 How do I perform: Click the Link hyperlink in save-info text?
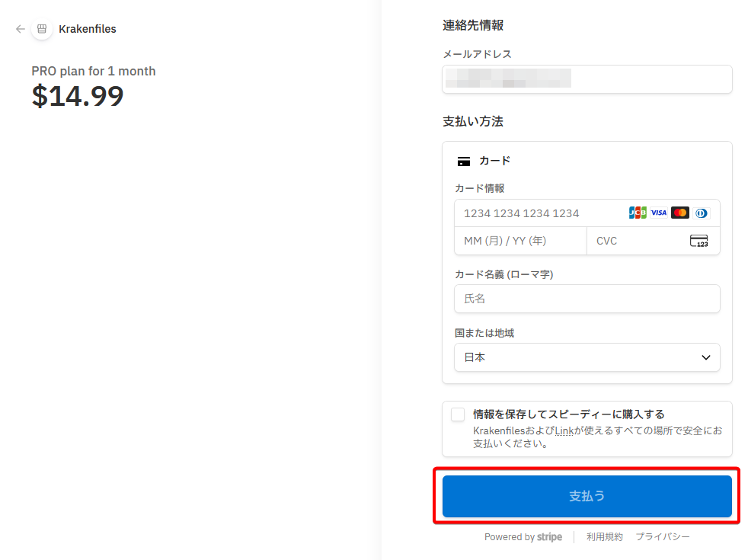[x=564, y=430]
